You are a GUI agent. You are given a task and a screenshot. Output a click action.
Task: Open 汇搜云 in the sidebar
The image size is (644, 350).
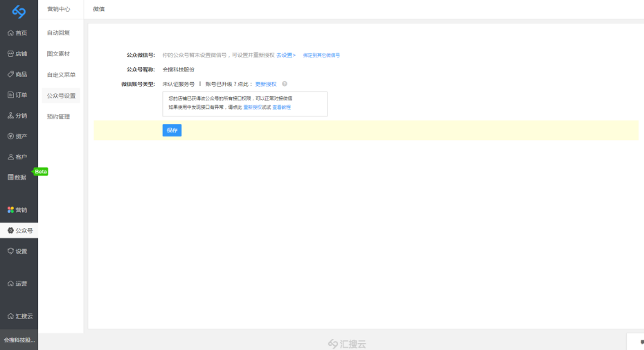[x=19, y=316]
